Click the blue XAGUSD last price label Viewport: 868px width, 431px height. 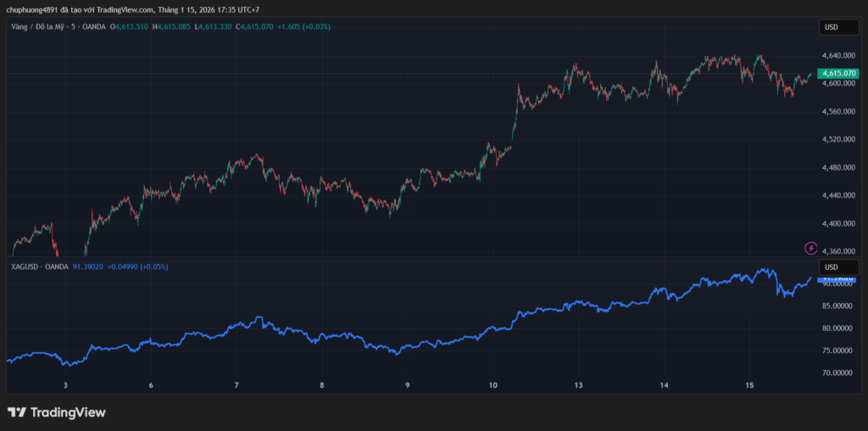coord(838,277)
